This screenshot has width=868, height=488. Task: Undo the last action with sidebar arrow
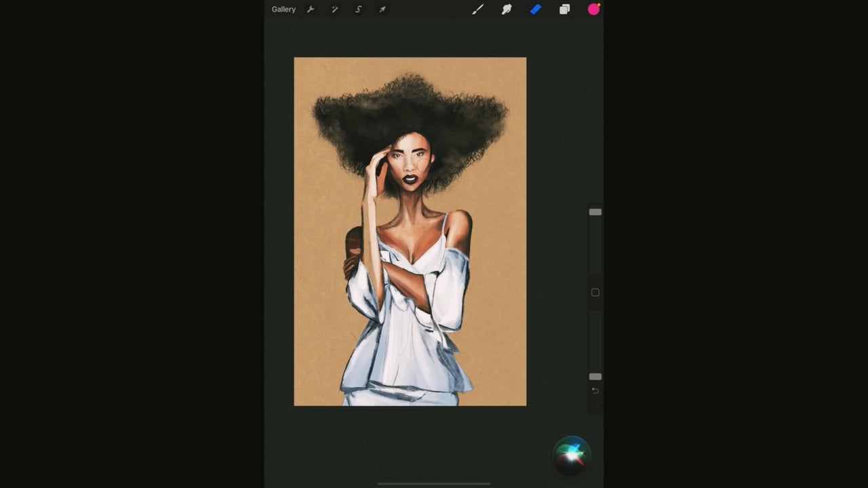tap(595, 391)
